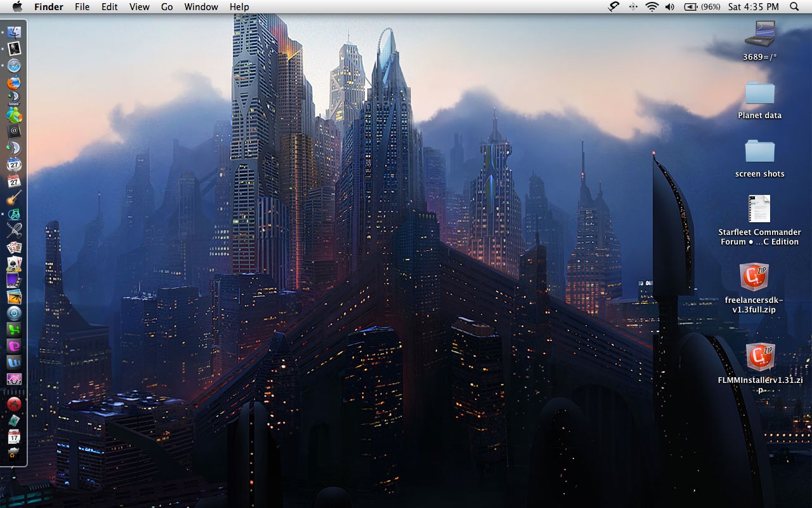812x508 pixels.
Task: Open Time Machine in the Dock
Action: point(14,313)
